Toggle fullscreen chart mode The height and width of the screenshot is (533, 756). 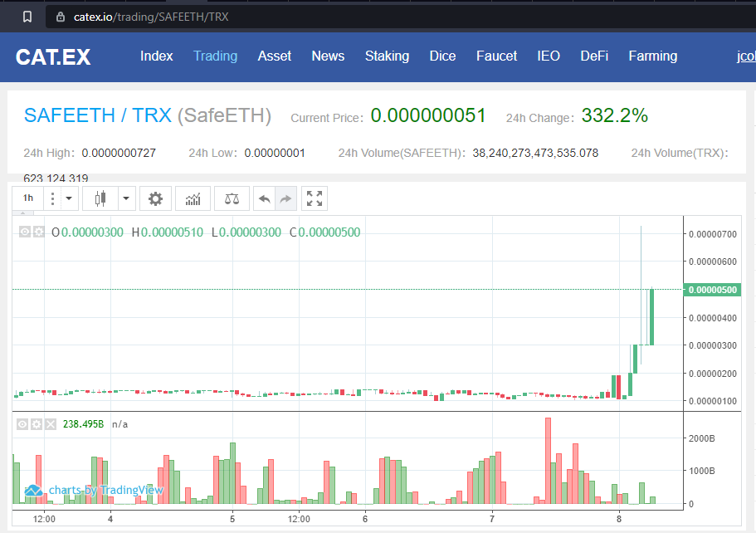click(315, 198)
